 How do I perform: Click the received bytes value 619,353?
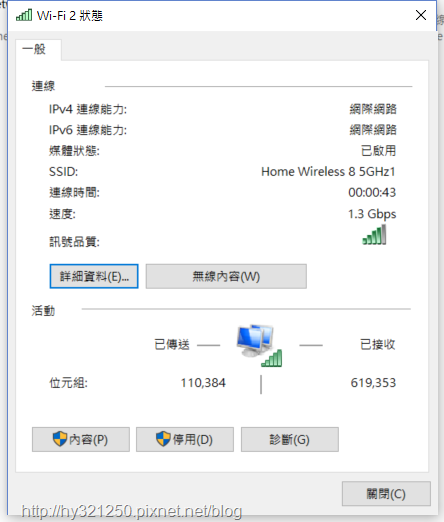(x=373, y=383)
